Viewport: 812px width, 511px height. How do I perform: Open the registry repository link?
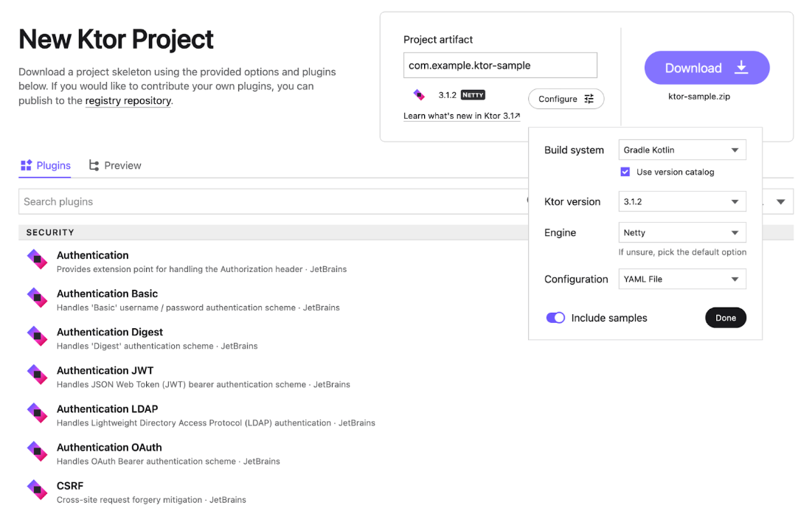coord(128,100)
